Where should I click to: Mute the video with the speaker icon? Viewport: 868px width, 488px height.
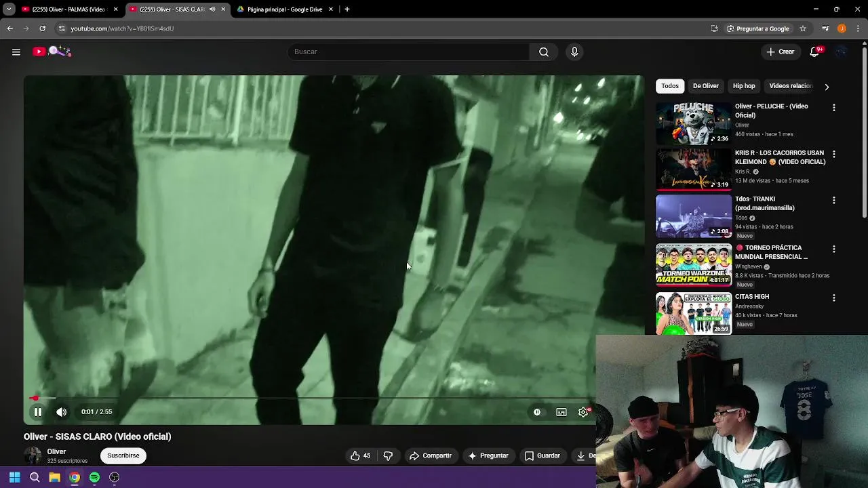point(62,411)
